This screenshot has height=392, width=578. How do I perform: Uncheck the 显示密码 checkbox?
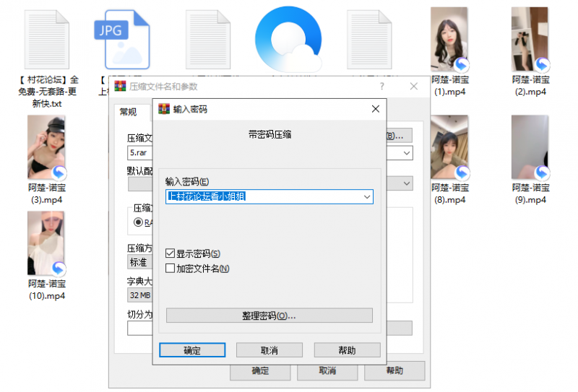171,253
